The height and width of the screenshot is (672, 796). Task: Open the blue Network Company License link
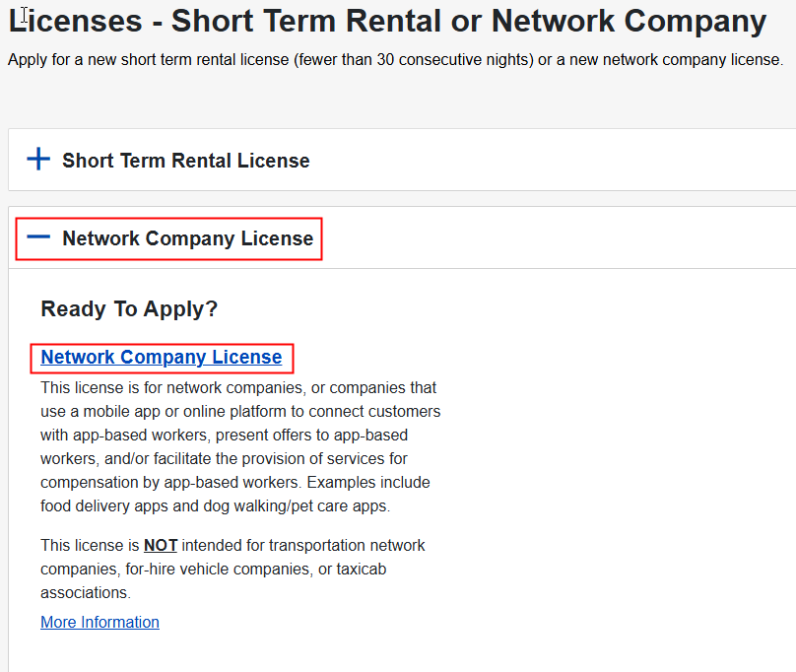pyautogui.click(x=162, y=358)
